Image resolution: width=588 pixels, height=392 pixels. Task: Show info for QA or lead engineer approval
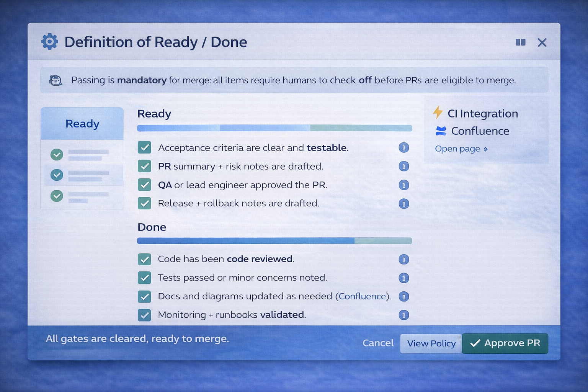(403, 185)
